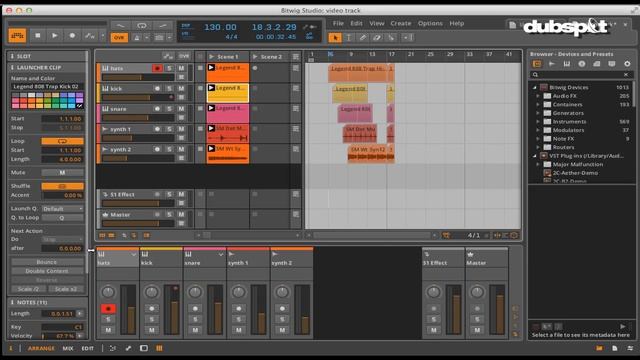Mute the synth 2 track
Screen dimensions: 640x360
(181, 149)
